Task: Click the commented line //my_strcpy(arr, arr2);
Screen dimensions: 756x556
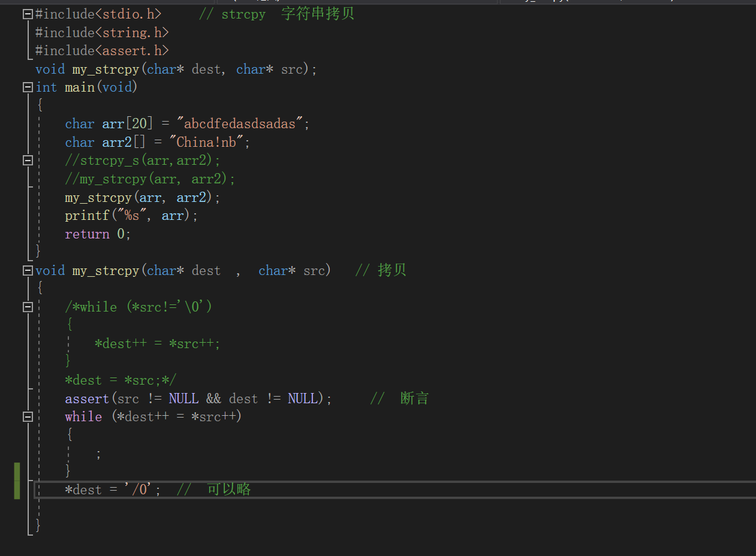Action: (150, 179)
